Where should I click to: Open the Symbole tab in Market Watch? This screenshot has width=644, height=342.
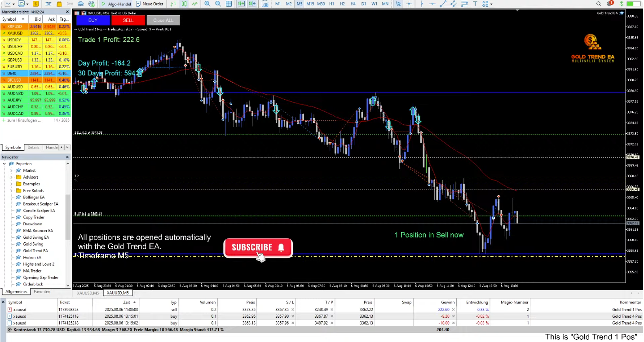pos(13,147)
